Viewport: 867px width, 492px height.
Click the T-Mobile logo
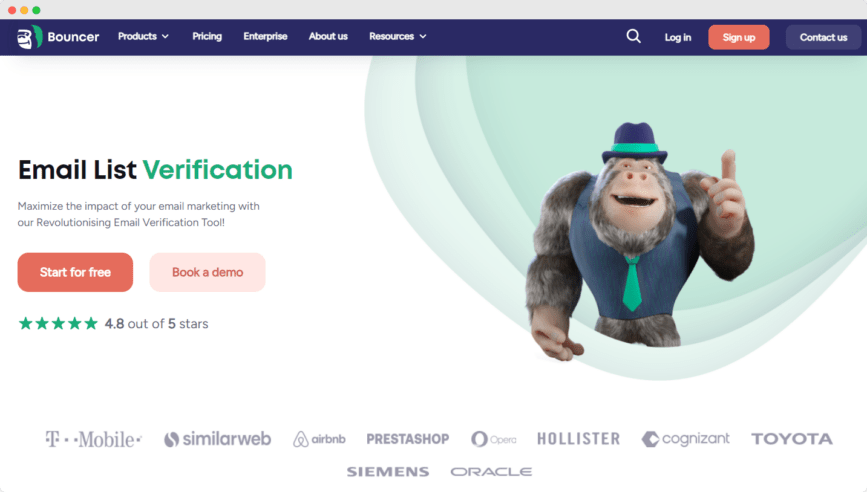[x=93, y=439]
